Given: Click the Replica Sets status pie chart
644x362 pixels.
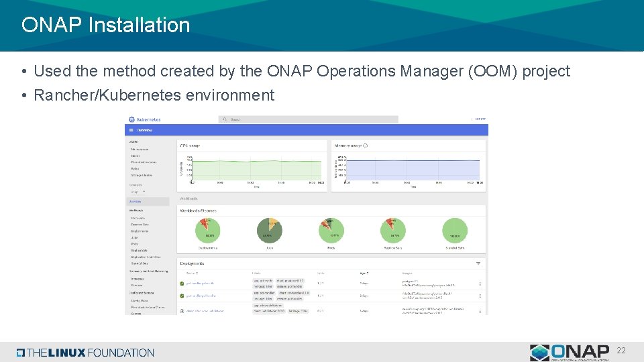Looking at the screenshot, I should (393, 231).
